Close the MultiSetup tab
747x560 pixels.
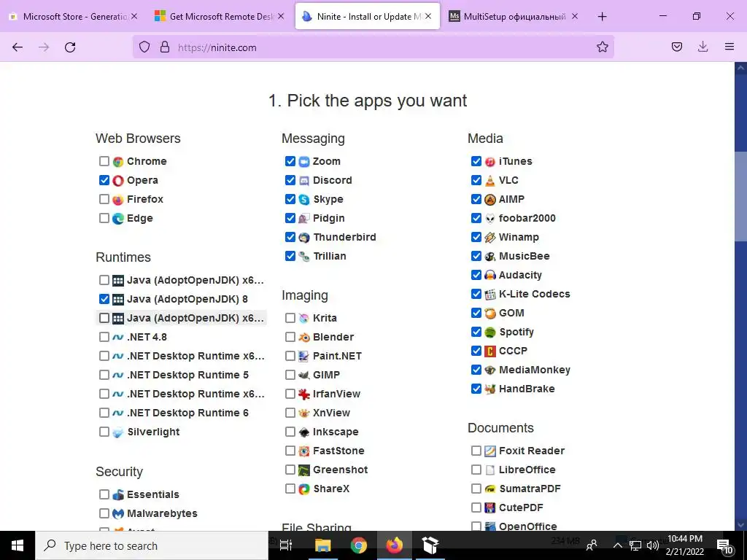575,16
